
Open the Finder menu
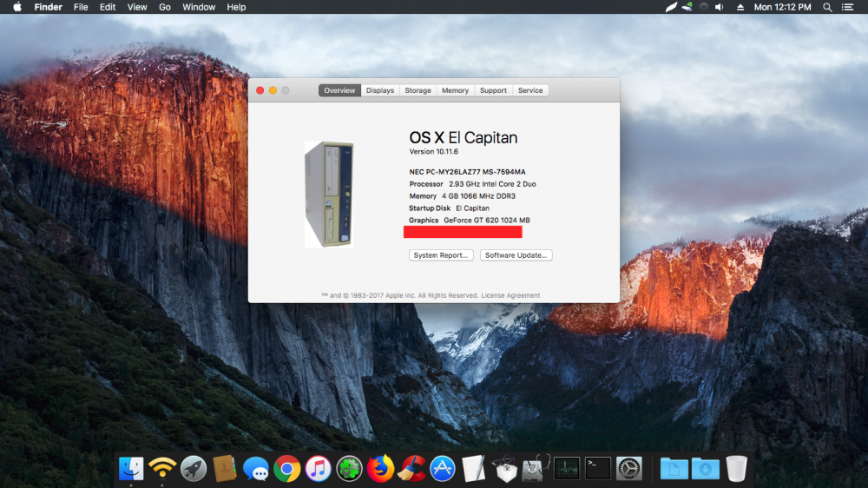[48, 7]
